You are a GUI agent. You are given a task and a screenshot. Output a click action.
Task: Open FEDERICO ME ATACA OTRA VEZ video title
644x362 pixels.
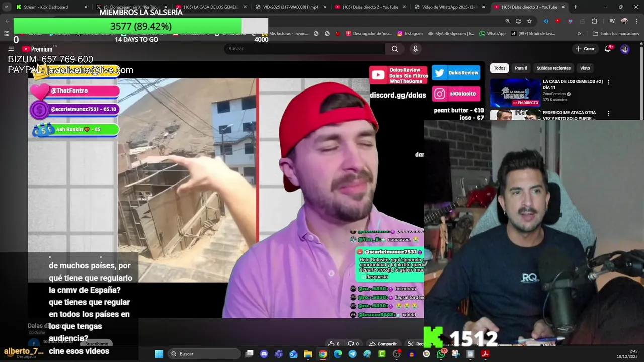pyautogui.click(x=569, y=116)
